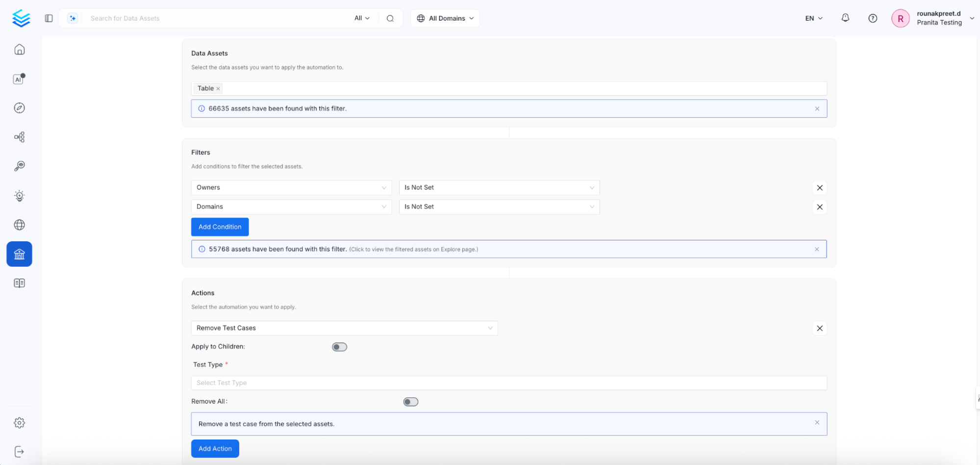The image size is (980, 465).
Task: Open the Home page from the sidebar
Action: (19, 49)
